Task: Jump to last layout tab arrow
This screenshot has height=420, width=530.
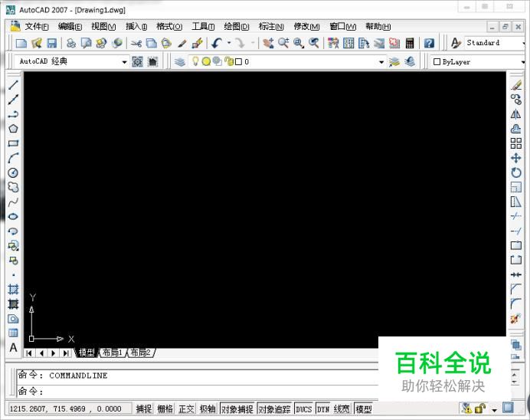Action: [66, 353]
